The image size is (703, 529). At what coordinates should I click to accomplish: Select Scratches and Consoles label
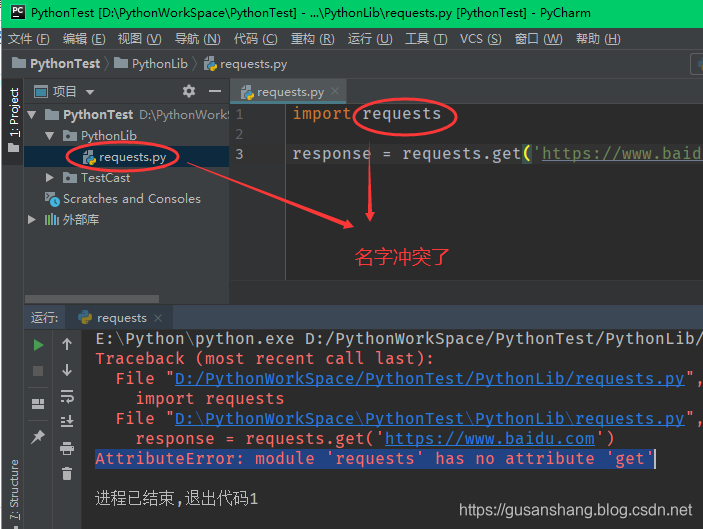click(x=132, y=199)
